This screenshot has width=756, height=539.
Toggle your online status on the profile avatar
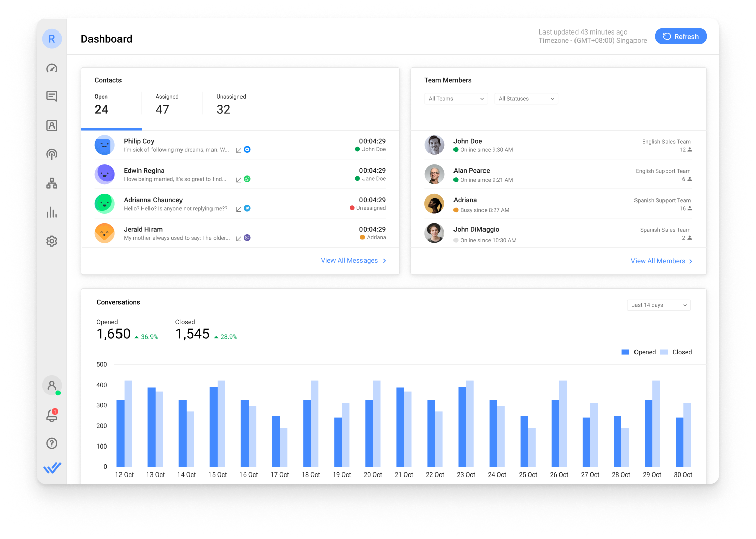(52, 385)
